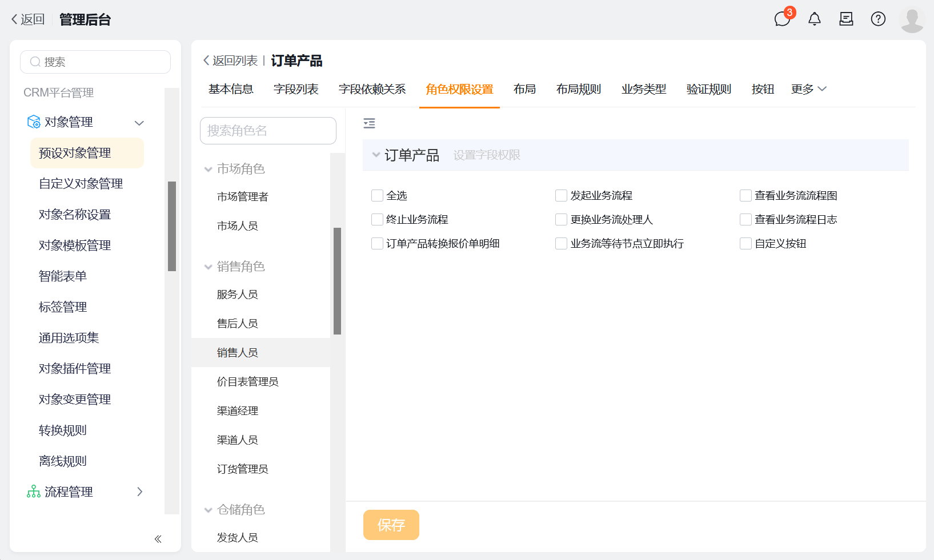Click the search magnifier icon in sidebar

[x=35, y=62]
